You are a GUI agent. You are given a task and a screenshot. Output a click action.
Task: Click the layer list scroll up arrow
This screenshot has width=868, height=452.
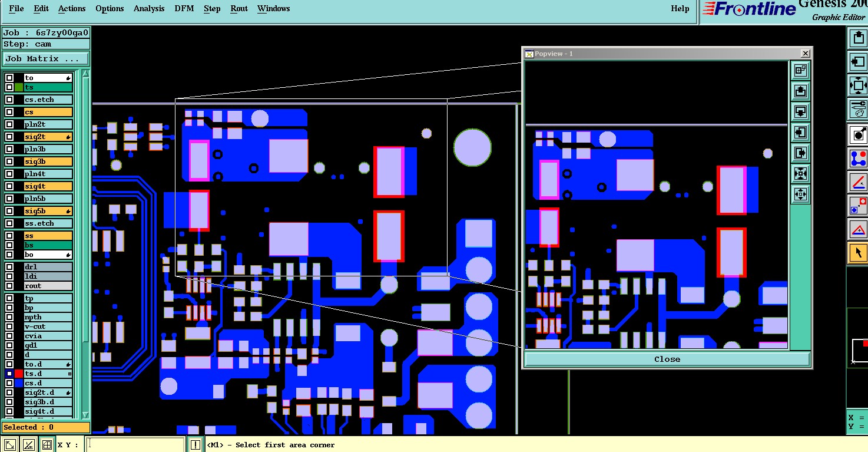pos(86,74)
